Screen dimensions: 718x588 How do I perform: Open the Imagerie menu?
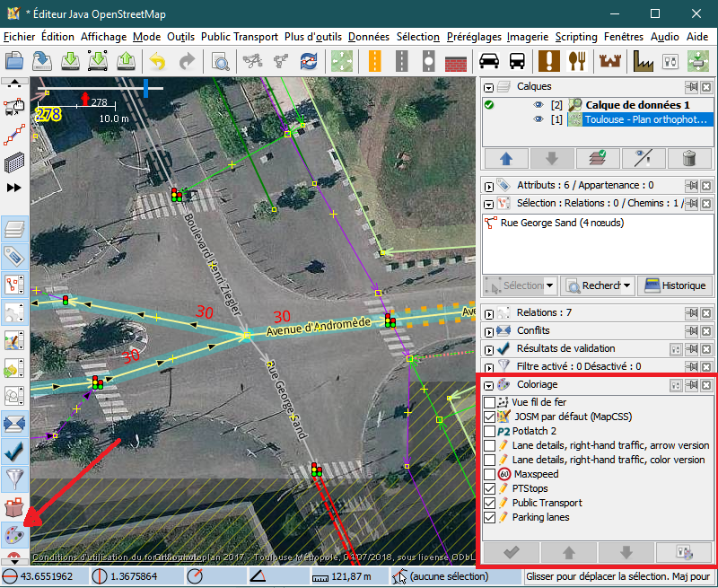527,37
